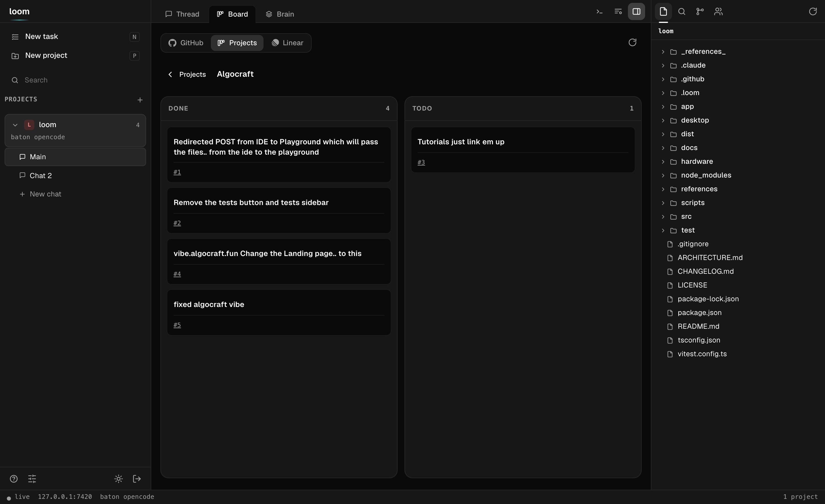
Task: Focus the Search field
Action: (x=75, y=80)
